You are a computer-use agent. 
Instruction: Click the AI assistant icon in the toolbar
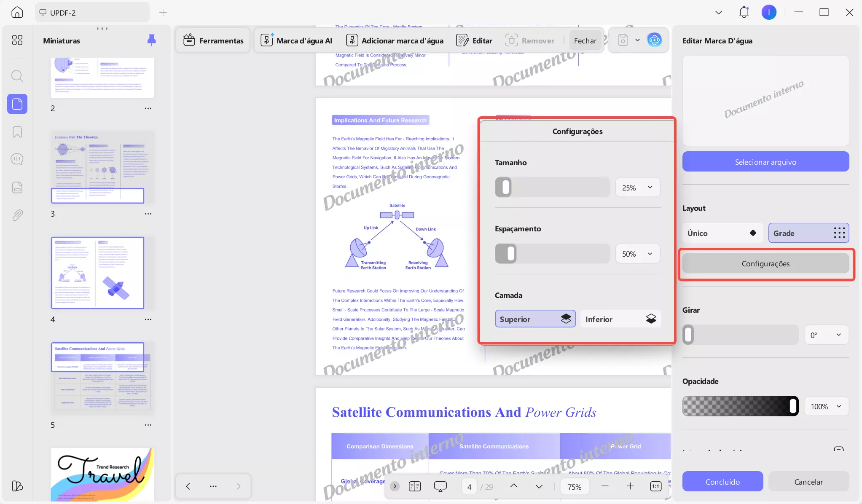[x=654, y=40]
